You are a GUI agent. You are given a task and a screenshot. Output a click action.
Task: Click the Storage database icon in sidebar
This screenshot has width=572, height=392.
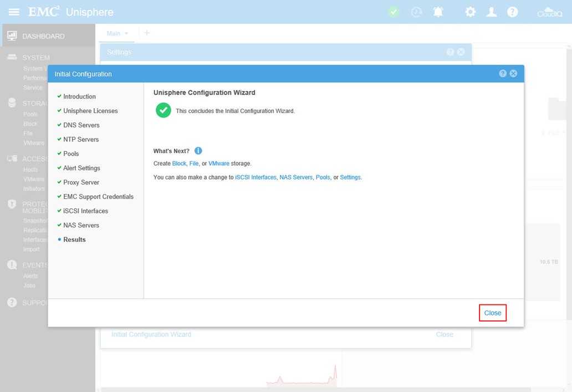pyautogui.click(x=12, y=103)
